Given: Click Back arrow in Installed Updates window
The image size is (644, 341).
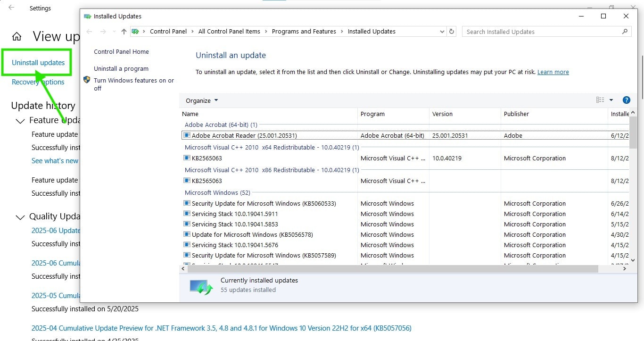Looking at the screenshot, I should [x=90, y=32].
